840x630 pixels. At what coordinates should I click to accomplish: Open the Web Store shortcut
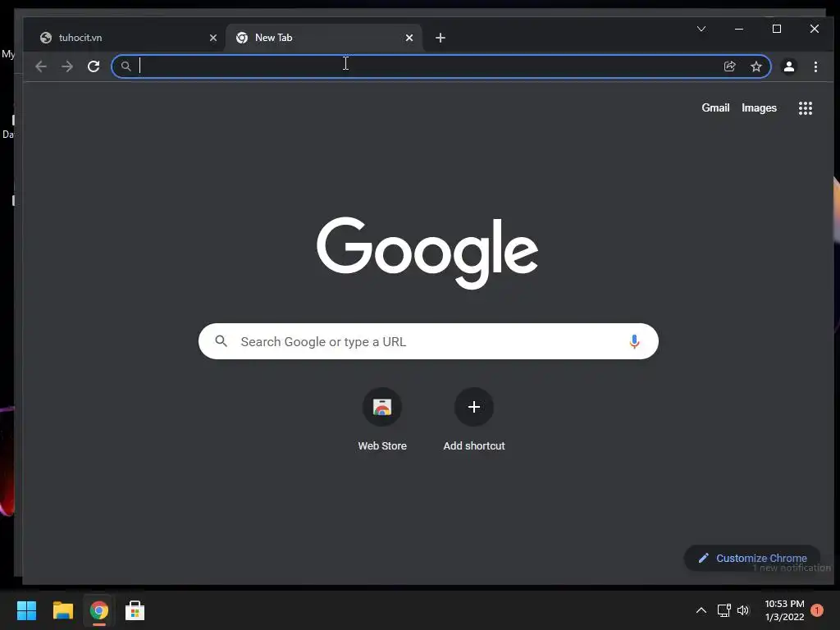pos(382,419)
